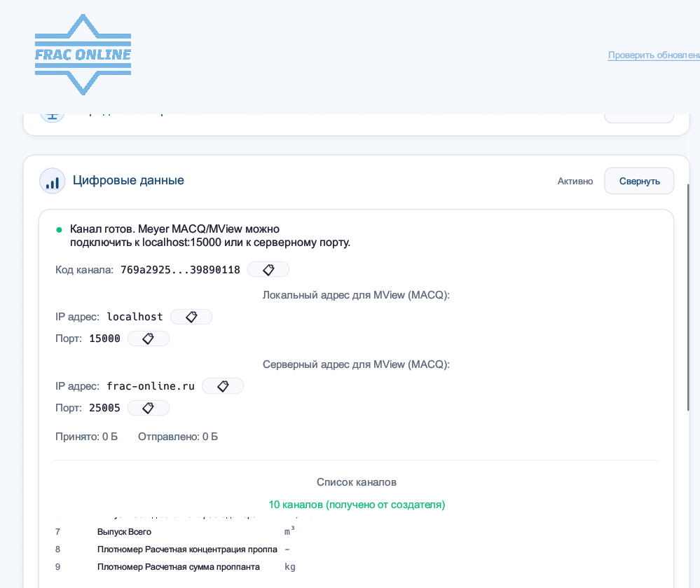Click the green 10 каналов status text
The image size is (700, 588).
(x=356, y=505)
